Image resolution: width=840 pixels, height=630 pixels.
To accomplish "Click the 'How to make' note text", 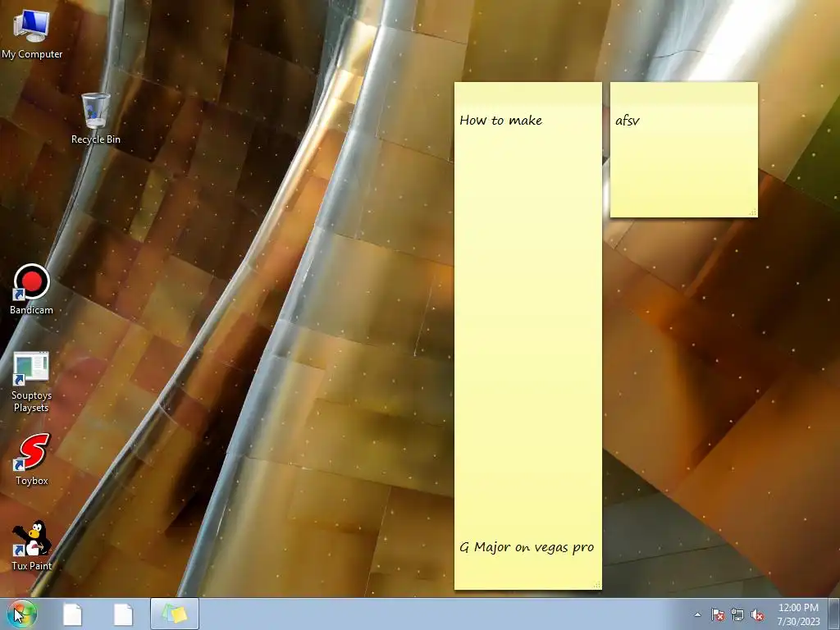I will (x=501, y=120).
